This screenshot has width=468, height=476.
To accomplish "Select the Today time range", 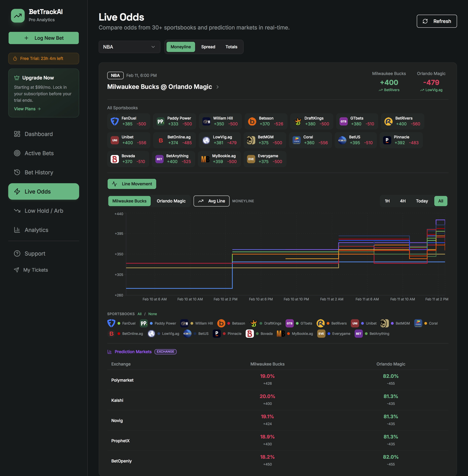I will click(422, 201).
